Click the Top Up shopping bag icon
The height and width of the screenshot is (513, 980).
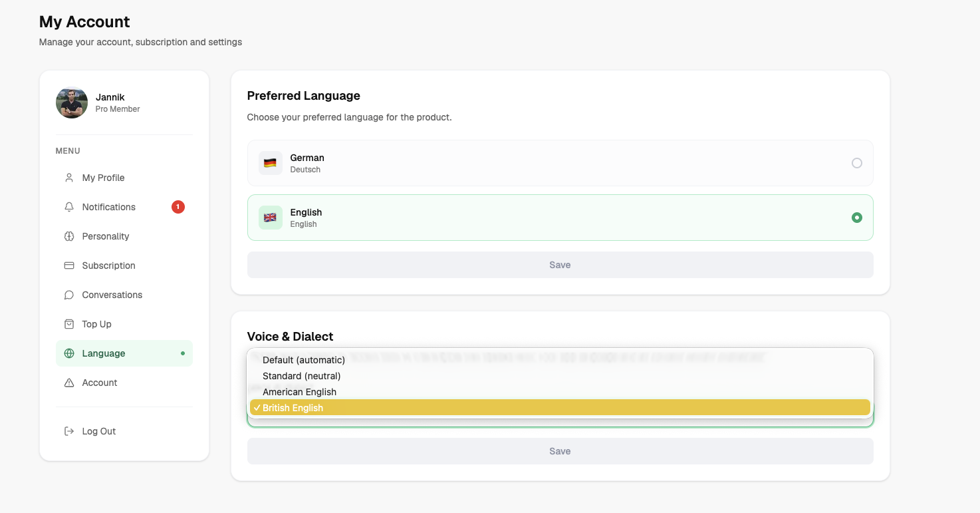[x=69, y=324]
